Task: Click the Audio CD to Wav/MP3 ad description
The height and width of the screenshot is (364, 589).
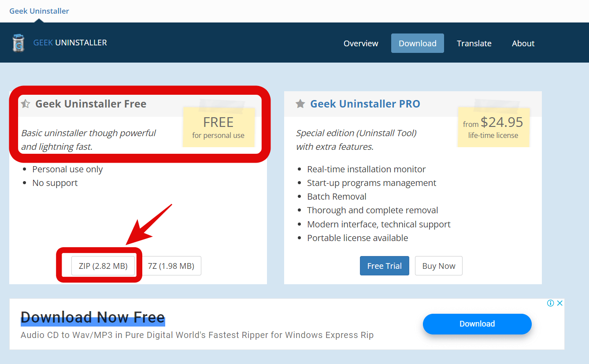Action: tap(197, 335)
